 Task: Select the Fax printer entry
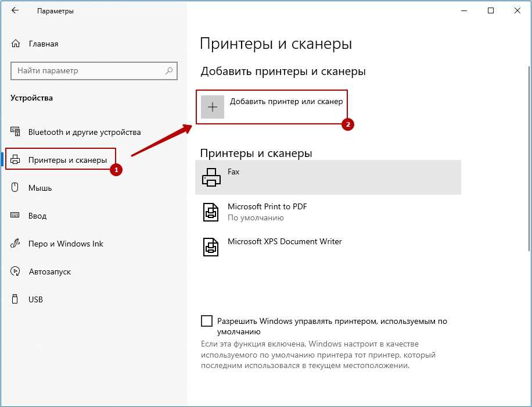click(x=328, y=177)
